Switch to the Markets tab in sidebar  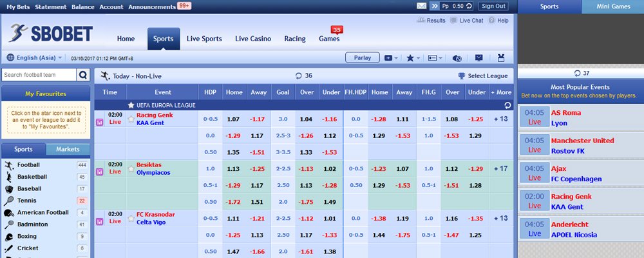pyautogui.click(x=68, y=150)
